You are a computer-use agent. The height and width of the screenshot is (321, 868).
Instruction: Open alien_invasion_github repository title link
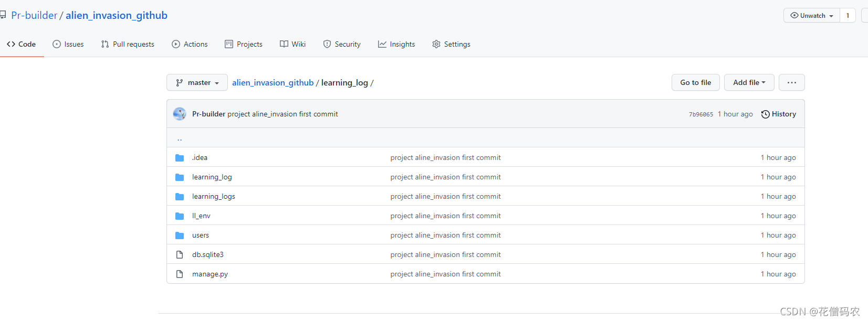coord(117,15)
